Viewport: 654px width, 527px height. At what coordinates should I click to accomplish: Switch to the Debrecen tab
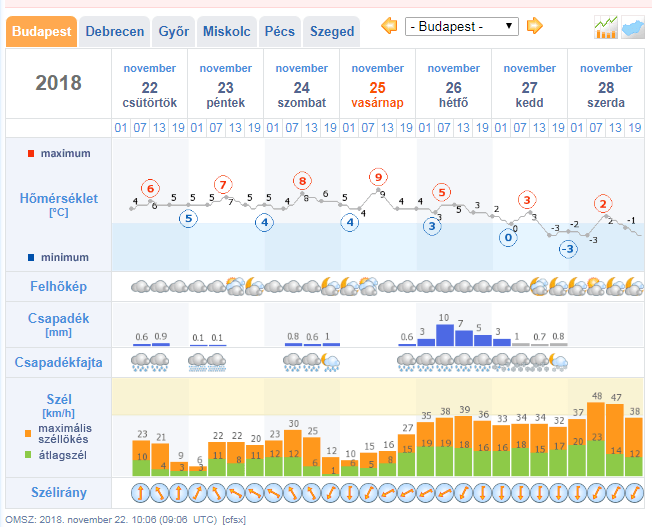pyautogui.click(x=115, y=31)
